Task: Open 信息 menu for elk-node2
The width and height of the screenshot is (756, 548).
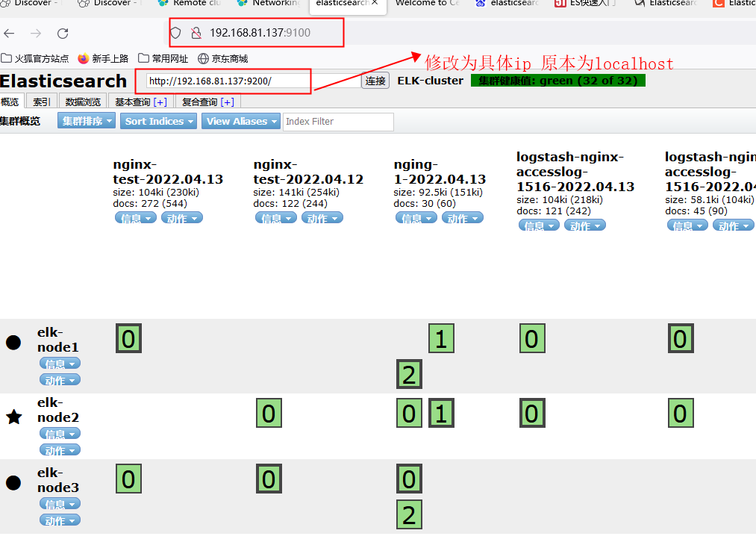Action: tap(60, 435)
